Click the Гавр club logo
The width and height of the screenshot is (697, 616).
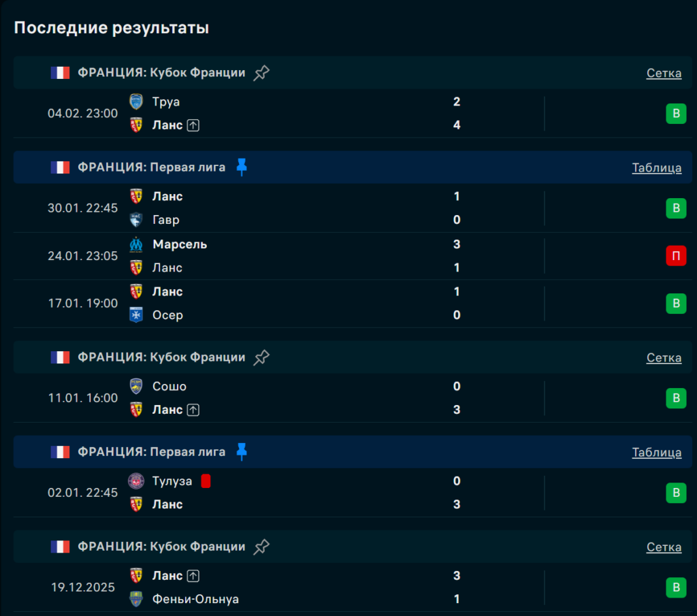(x=136, y=220)
